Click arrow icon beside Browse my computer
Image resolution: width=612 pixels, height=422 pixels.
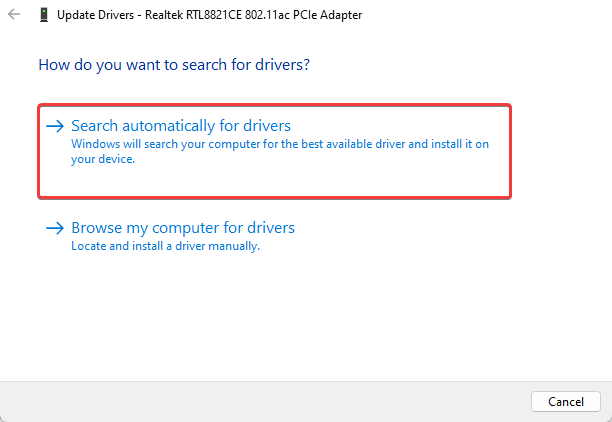(55, 228)
